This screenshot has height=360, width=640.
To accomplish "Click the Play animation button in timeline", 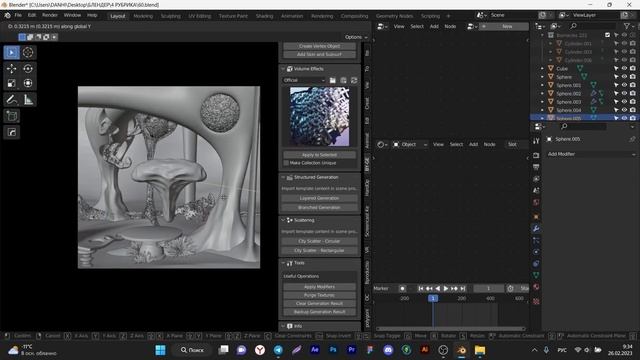I will [x=446, y=289].
